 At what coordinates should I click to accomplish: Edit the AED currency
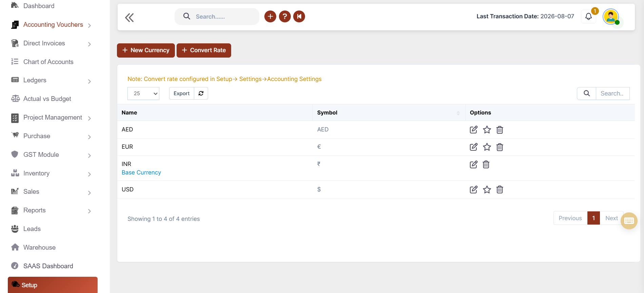(474, 130)
